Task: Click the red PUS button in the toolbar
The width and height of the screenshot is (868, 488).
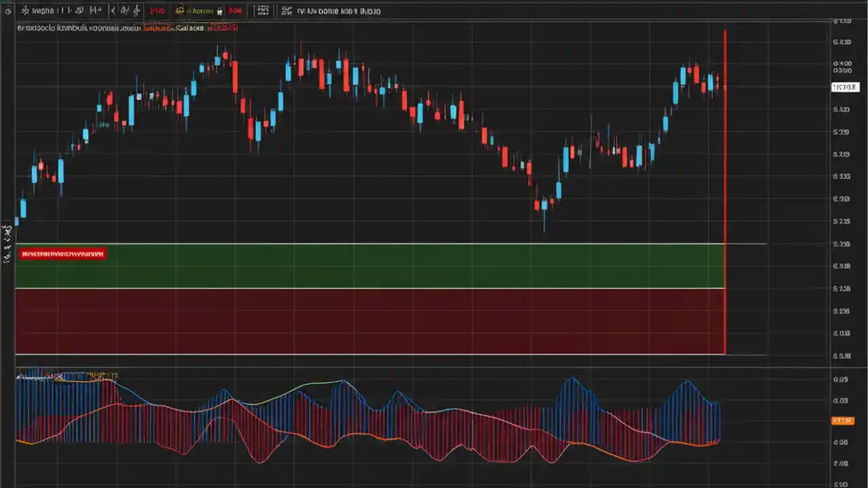Action: point(157,10)
